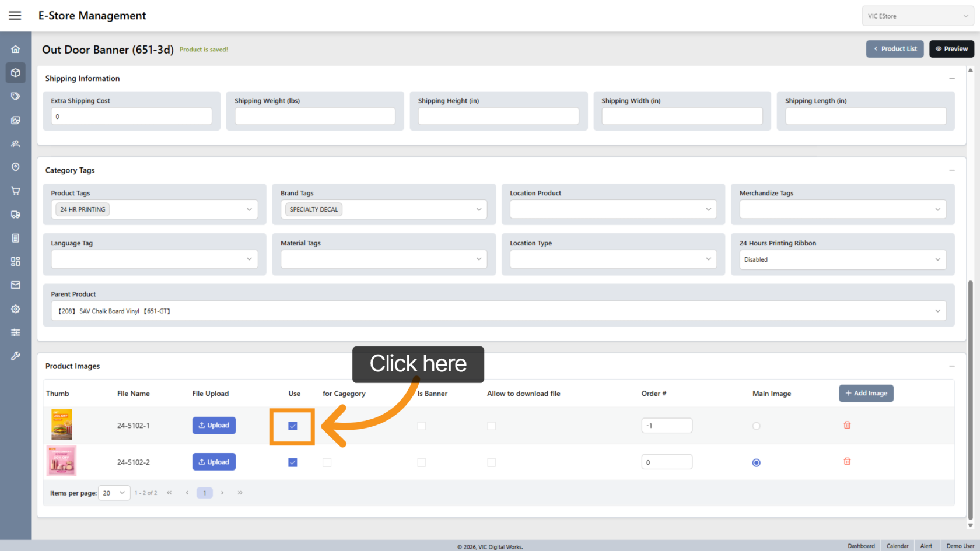This screenshot has width=980, height=551.
Task: Click the home icon in sidebar
Action: [x=16, y=50]
